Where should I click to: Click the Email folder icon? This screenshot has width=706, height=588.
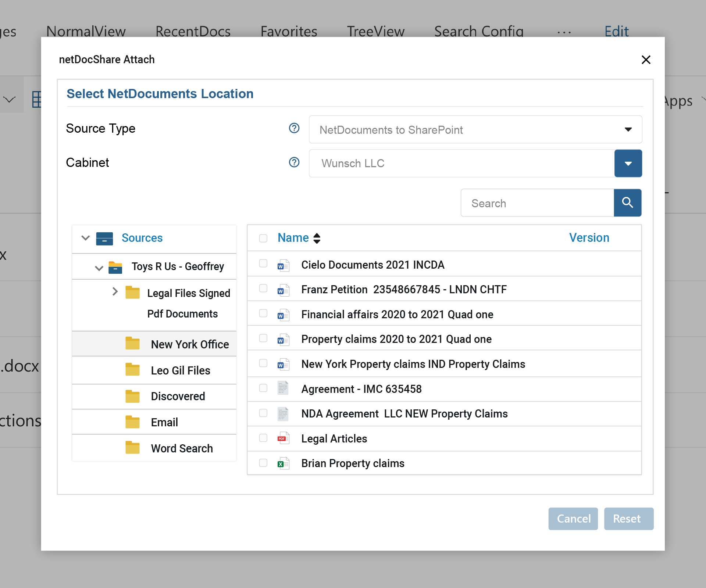click(x=132, y=422)
